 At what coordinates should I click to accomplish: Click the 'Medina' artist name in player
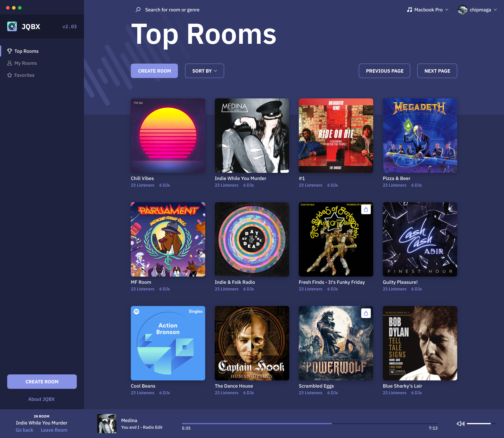pyautogui.click(x=129, y=420)
